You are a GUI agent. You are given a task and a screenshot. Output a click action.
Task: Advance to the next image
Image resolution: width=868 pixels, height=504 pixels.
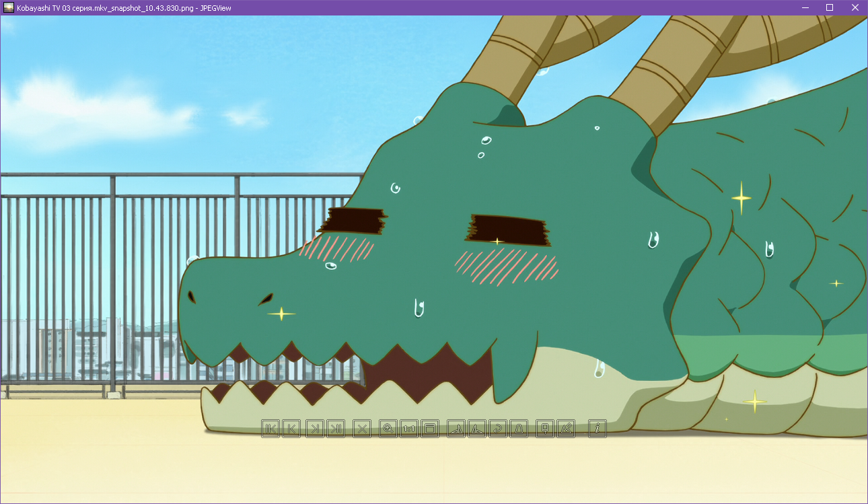[x=314, y=429]
